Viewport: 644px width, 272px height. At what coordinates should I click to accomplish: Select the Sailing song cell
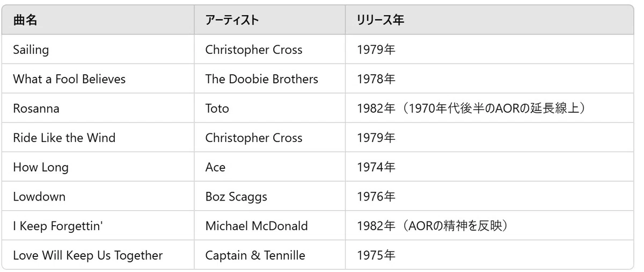coord(98,49)
